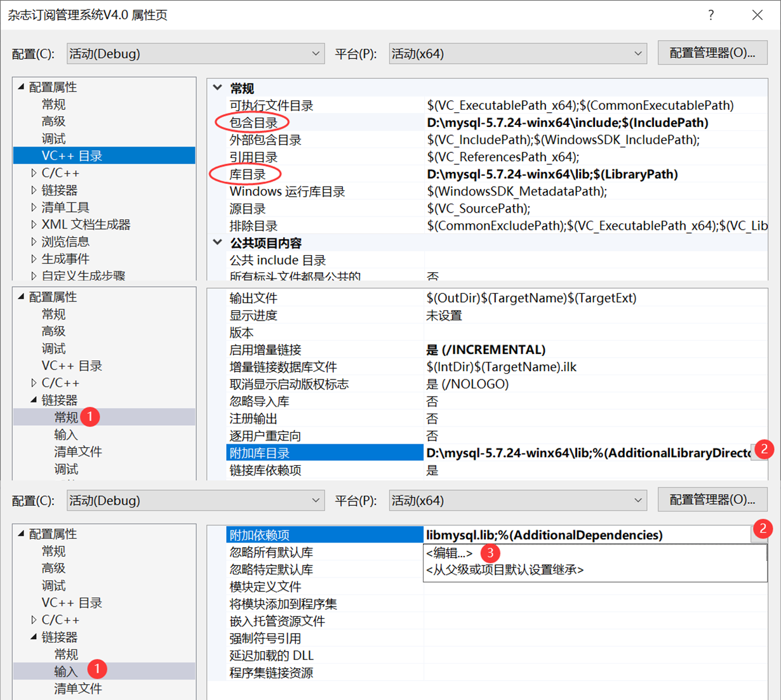Screen dimensions: 781x700
Task: Click the 延迟加载的 DLL property label
Action: pyautogui.click(x=272, y=656)
